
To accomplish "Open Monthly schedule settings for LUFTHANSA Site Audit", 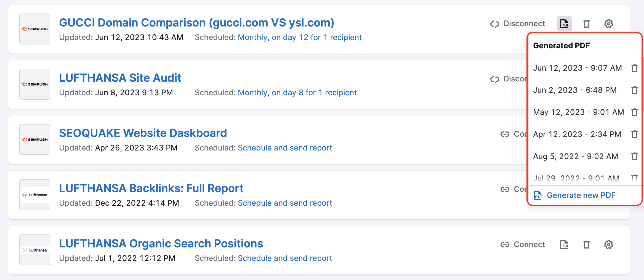I will 297,93.
